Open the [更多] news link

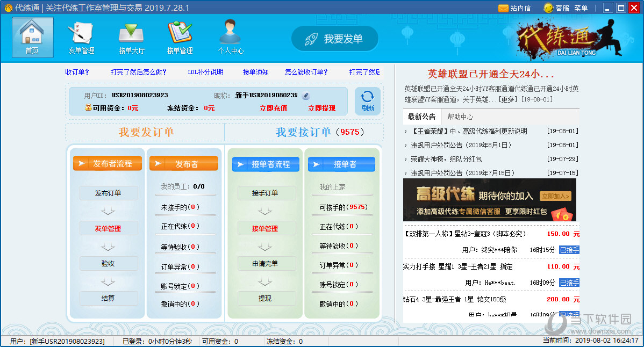coord(509,99)
